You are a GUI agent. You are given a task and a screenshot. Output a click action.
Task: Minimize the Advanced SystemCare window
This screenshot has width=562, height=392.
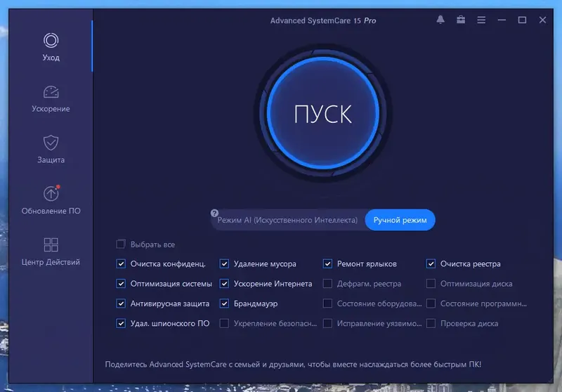pyautogui.click(x=502, y=20)
